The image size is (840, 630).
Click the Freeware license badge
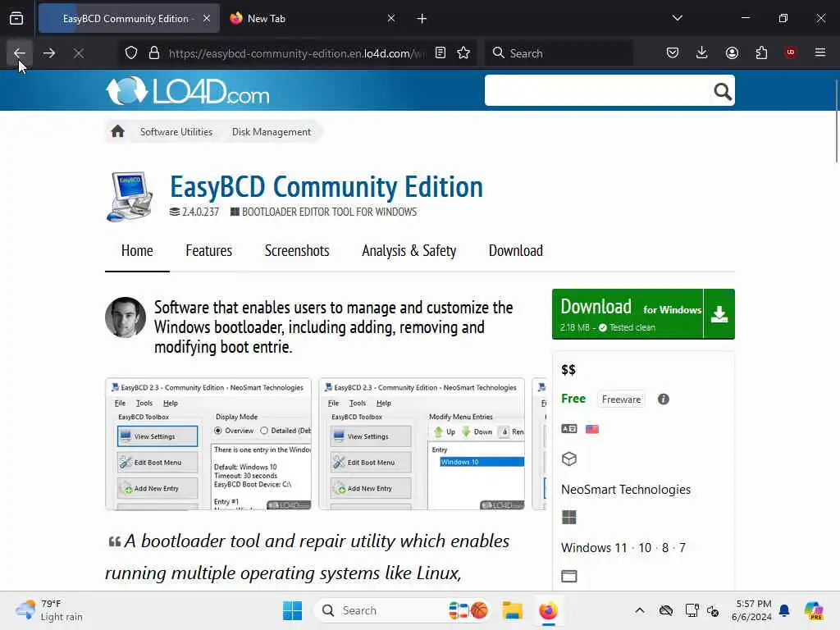pos(621,399)
